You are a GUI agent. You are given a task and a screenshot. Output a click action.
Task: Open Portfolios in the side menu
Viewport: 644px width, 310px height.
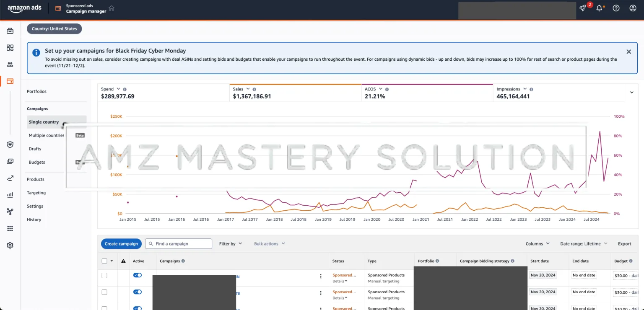37,91
